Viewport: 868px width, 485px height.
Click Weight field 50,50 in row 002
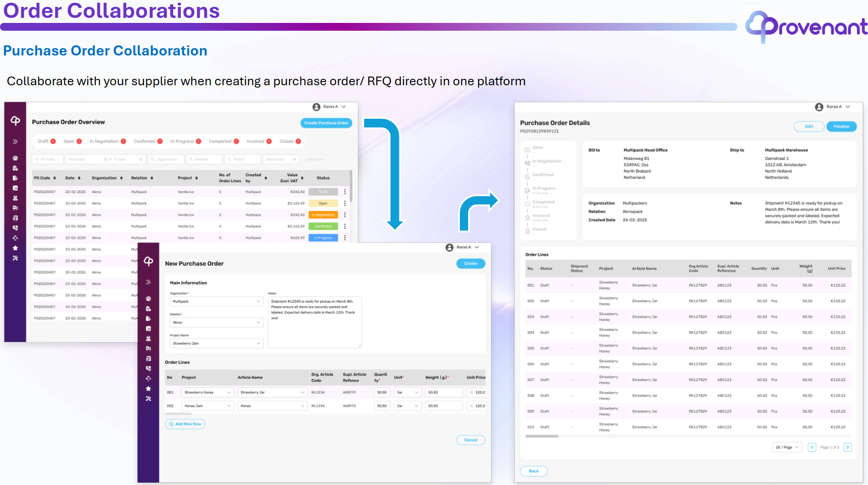pyautogui.click(x=444, y=406)
